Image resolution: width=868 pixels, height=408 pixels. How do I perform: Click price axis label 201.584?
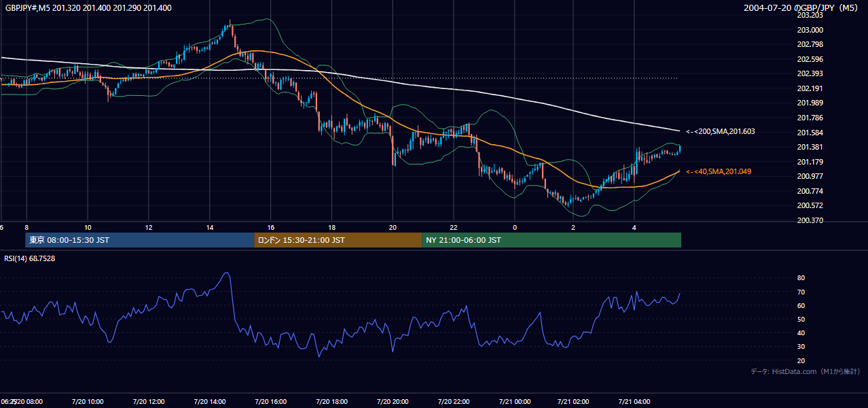810,133
